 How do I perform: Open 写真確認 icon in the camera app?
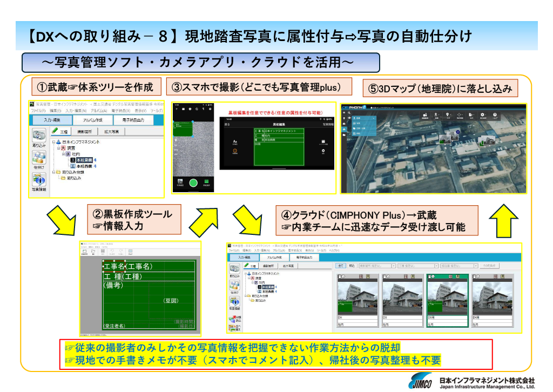[x=180, y=183]
